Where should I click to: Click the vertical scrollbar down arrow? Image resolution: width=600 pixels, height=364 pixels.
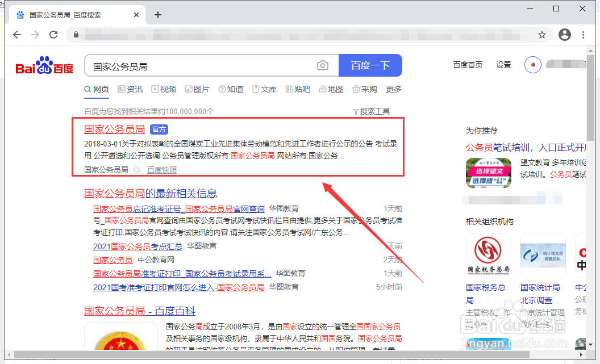coord(590,345)
